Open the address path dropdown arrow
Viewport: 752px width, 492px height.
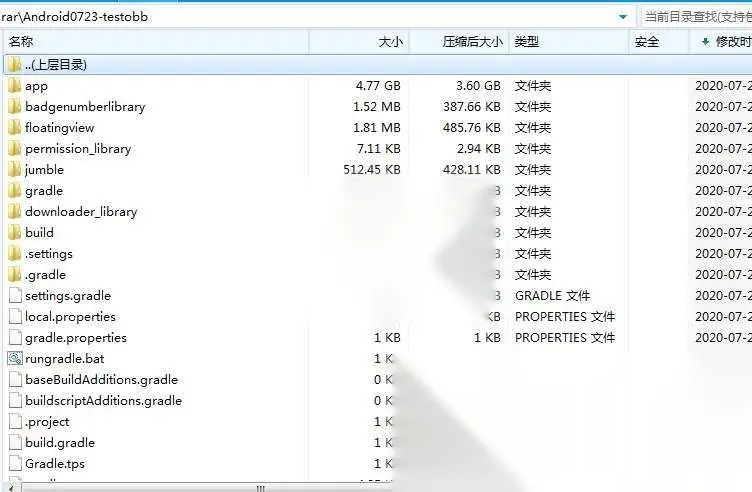click(623, 17)
